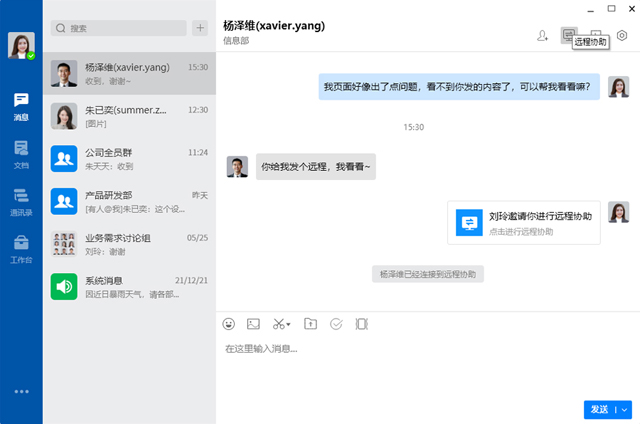Click the shake window icon in toolbar
Image resolution: width=640 pixels, height=424 pixels.
[362, 323]
